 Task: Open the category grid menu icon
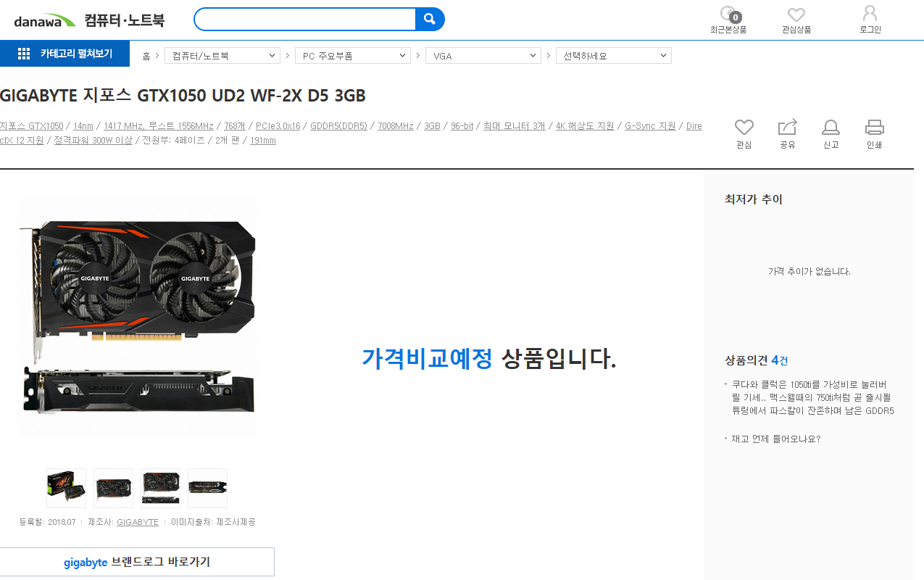23,54
